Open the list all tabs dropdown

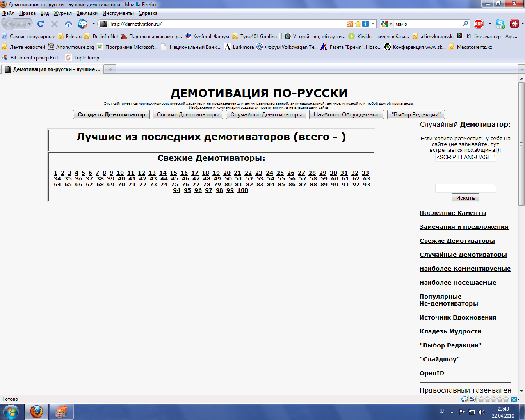tap(521, 69)
